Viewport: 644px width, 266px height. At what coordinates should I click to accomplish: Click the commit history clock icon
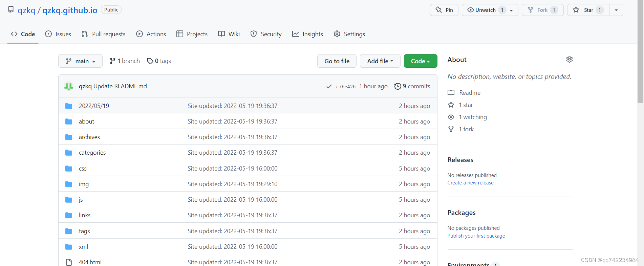[398, 86]
